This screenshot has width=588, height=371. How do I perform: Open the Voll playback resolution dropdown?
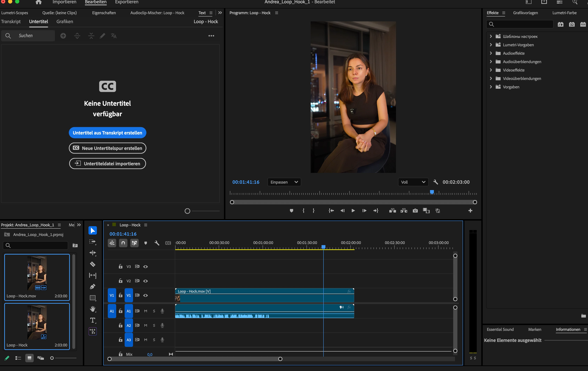click(x=413, y=182)
